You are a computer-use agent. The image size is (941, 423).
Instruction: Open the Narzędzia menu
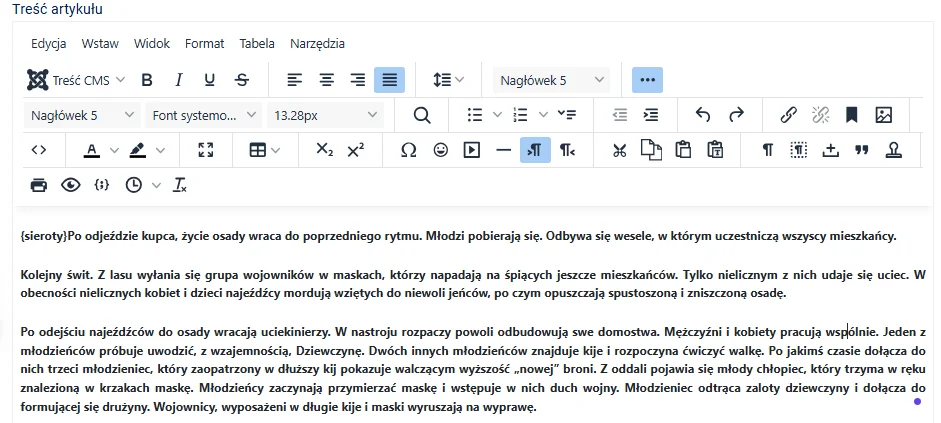click(x=317, y=44)
